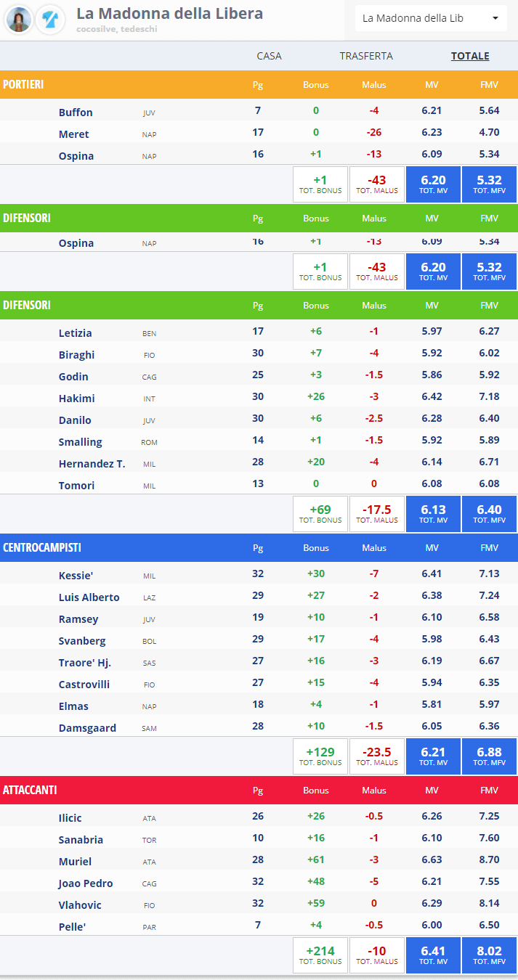Click the La Madonna della Libera team title
Screen dimensions: 518x980
170,13
